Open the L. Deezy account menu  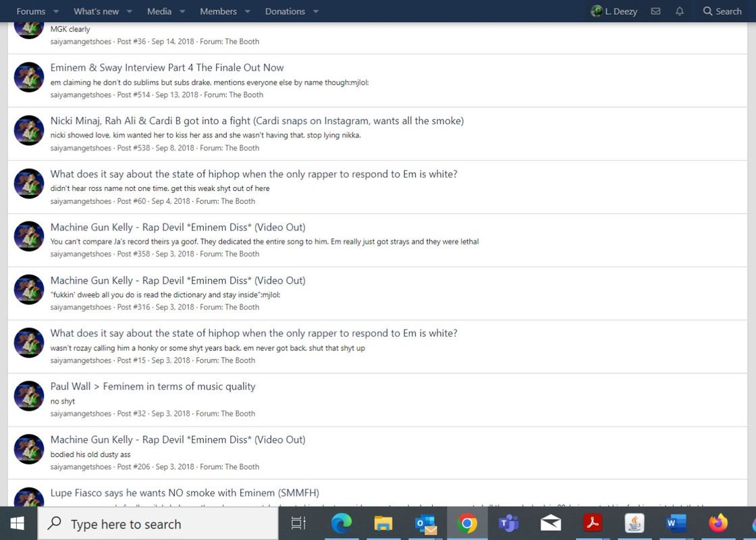pos(614,11)
